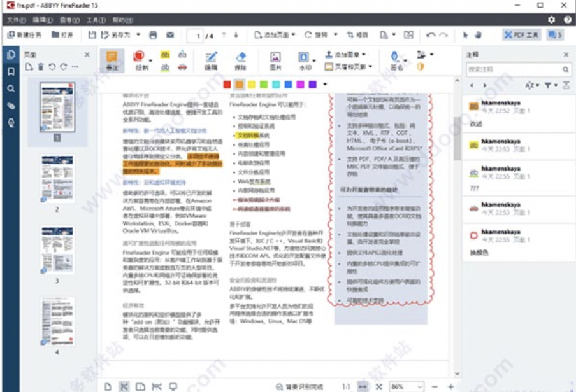
Task: Select the underline text markup tool
Action: [x=165, y=67]
